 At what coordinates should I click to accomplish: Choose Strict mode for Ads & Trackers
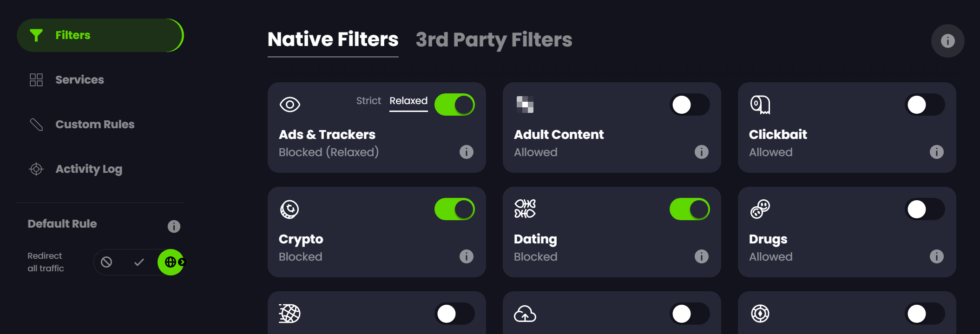(x=368, y=101)
